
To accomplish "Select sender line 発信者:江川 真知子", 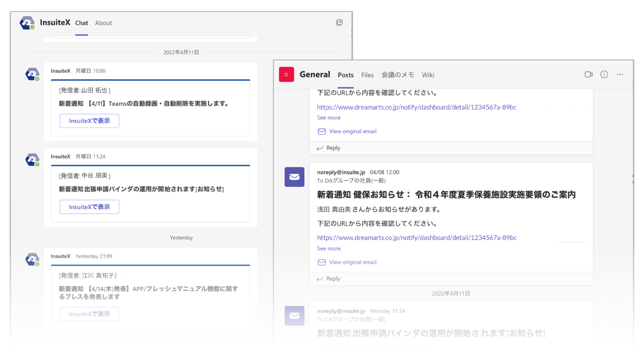I will [x=87, y=275].
